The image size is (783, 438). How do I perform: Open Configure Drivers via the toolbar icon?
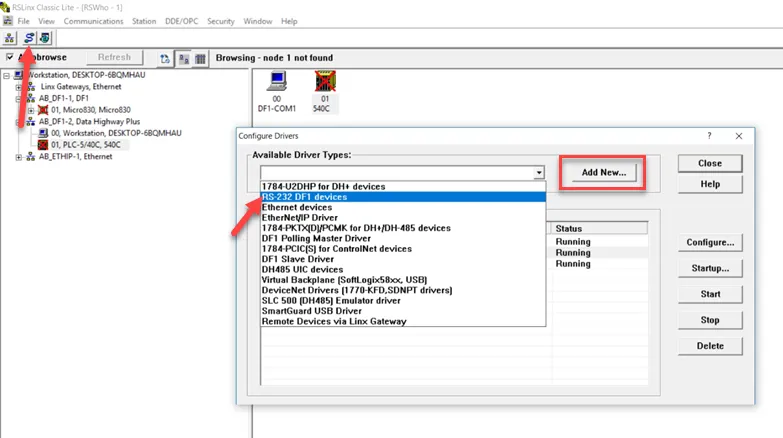(x=29, y=38)
